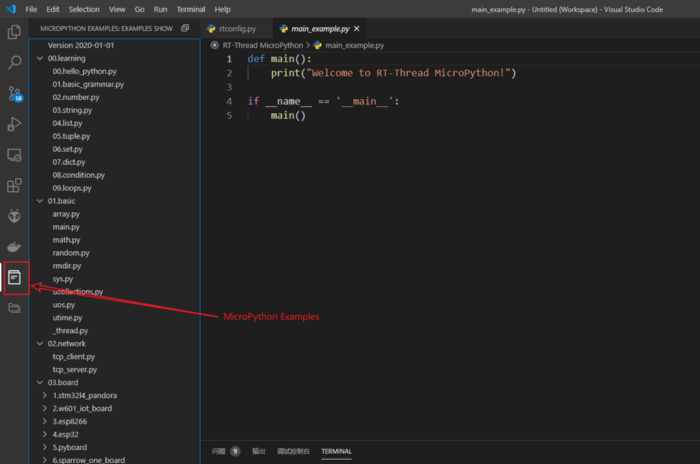
Task: Expand the 3.esp8266 folder
Action: (x=45, y=421)
